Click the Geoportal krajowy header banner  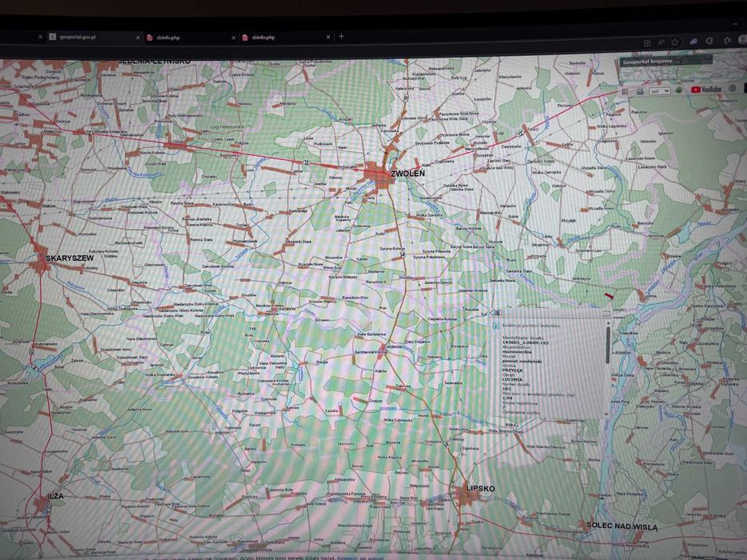(x=665, y=61)
